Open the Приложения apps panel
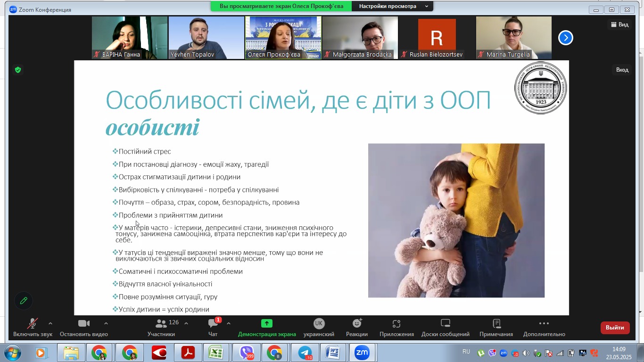Screen dimensions: 644x362 pyautogui.click(x=396, y=327)
